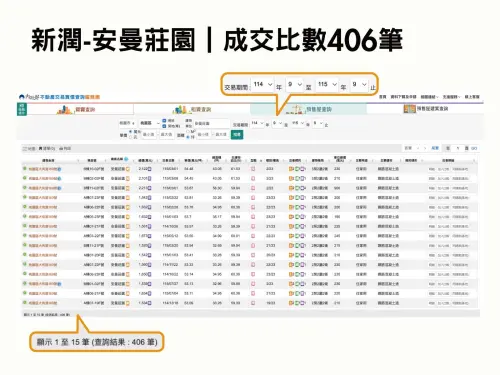Expand the 支援服務 menu in top navigation
Screen dimensions: 500x375
[452, 97]
